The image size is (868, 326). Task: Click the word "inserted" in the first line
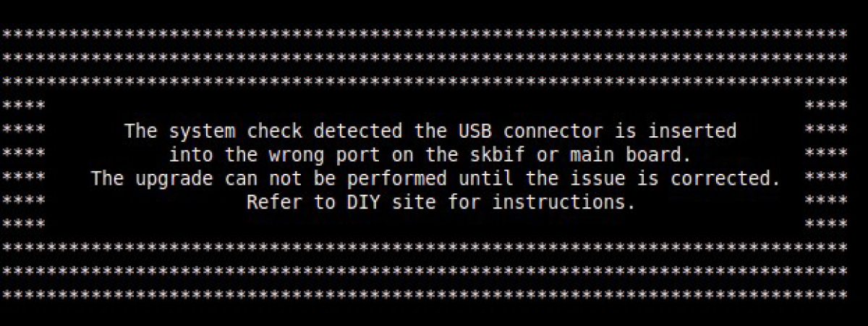tap(692, 131)
